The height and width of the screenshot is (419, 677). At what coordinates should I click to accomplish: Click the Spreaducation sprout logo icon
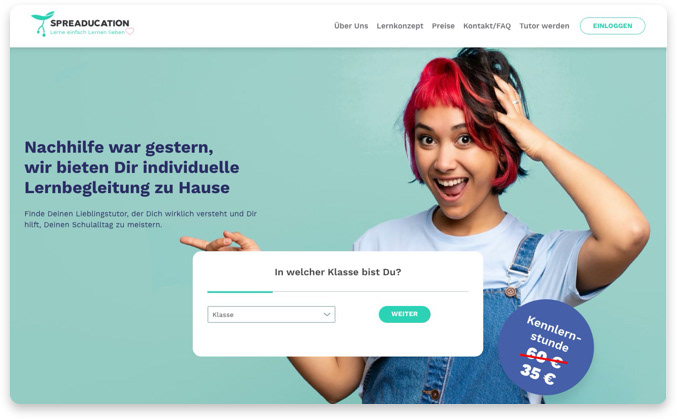(x=42, y=24)
